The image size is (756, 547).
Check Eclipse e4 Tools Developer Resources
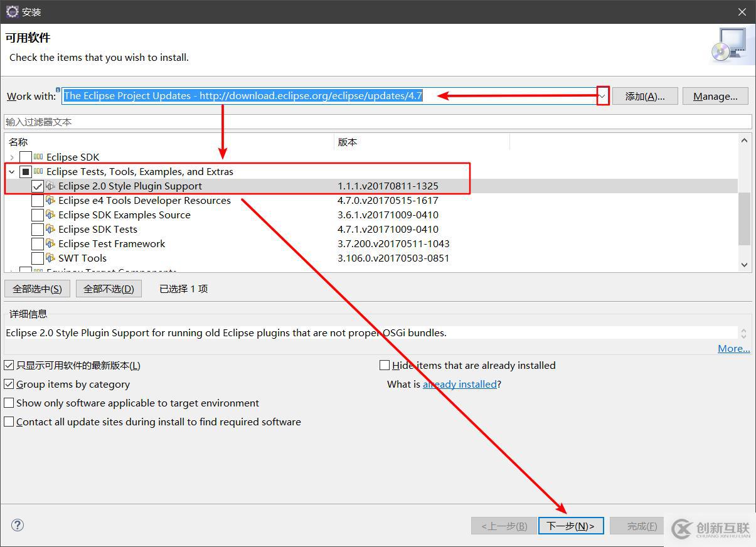(38, 200)
